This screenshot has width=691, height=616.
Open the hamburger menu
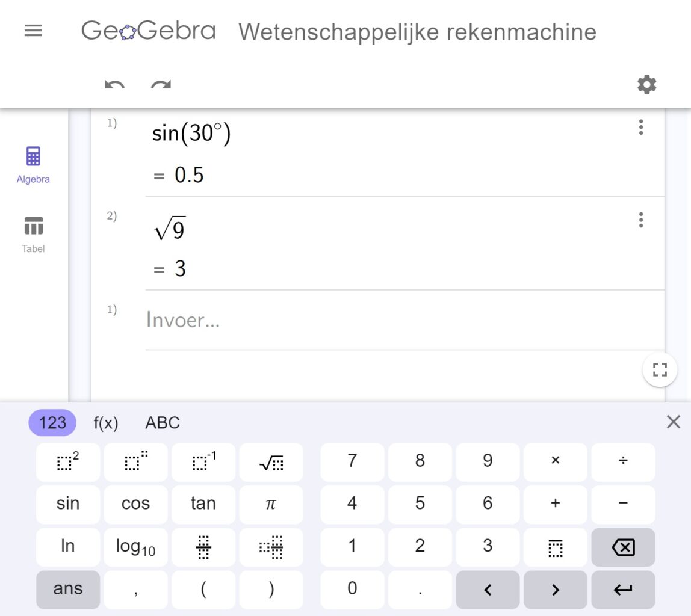(33, 31)
